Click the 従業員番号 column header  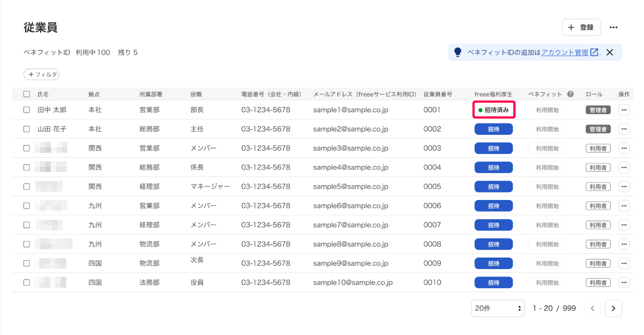point(438,94)
